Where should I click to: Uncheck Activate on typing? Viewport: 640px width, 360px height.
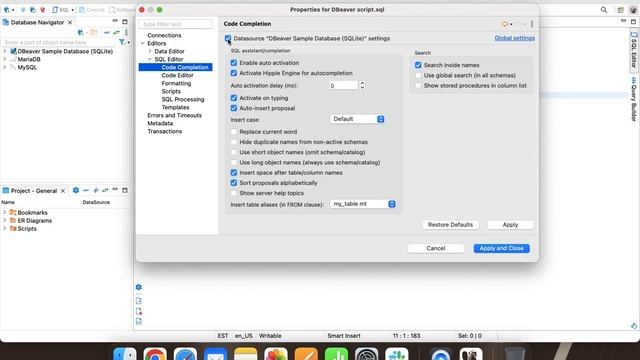233,98
